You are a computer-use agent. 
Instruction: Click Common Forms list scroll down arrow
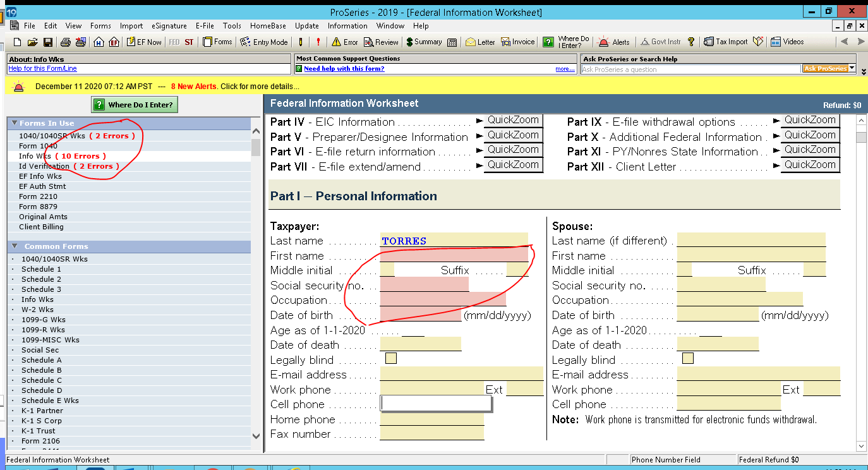tap(256, 436)
